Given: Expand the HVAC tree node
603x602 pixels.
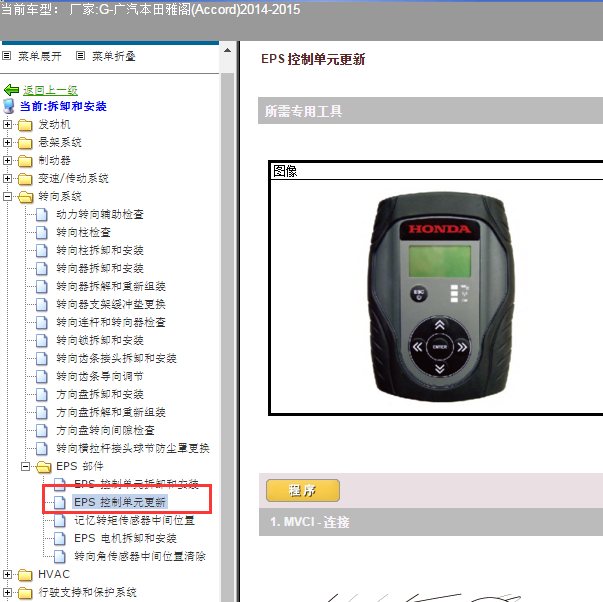Looking at the screenshot, I should 7,575.
